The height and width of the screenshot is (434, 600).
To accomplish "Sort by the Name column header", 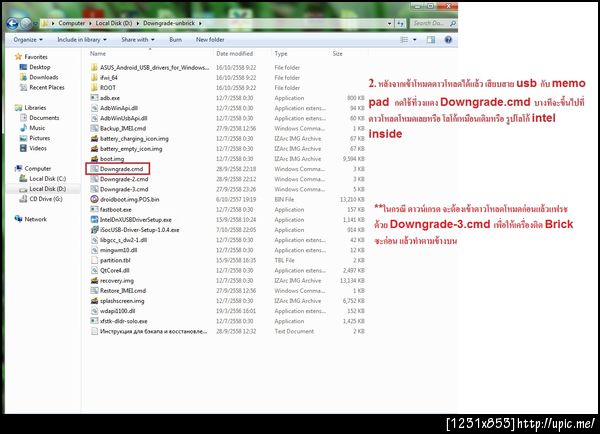I will (x=98, y=54).
